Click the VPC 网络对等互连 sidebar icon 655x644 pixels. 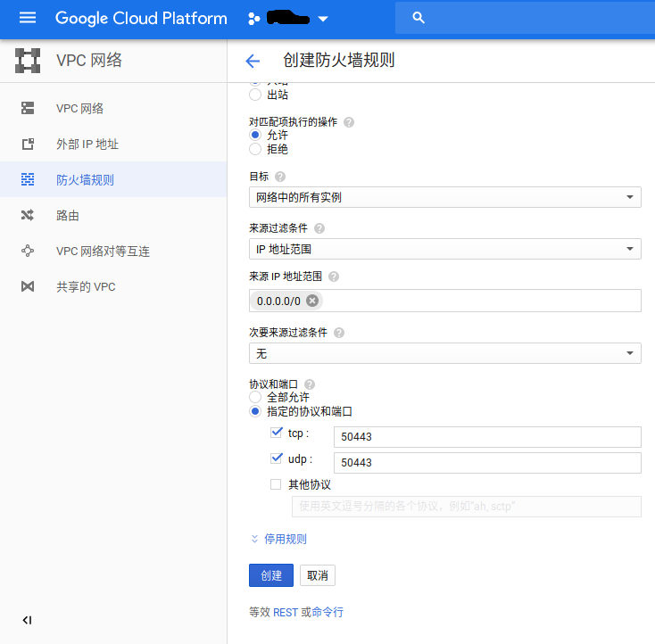point(28,251)
